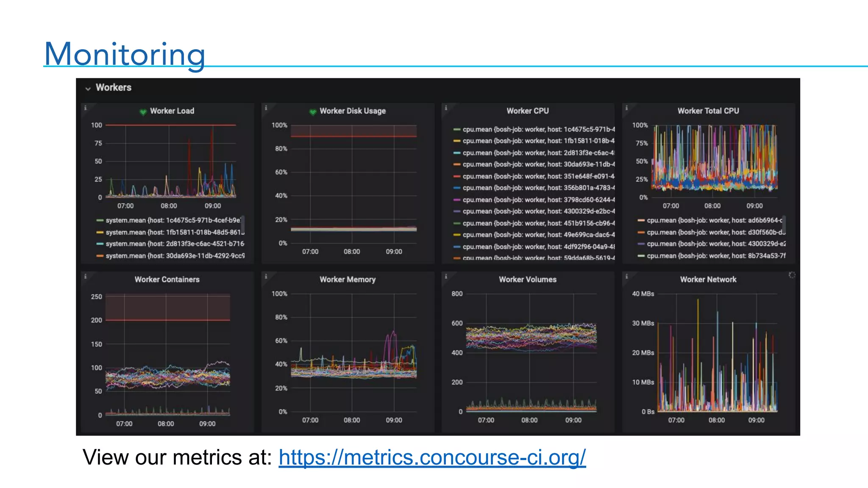This screenshot has height=488, width=868.
Task: Click the info icon on Worker CPU panel
Action: pos(446,108)
